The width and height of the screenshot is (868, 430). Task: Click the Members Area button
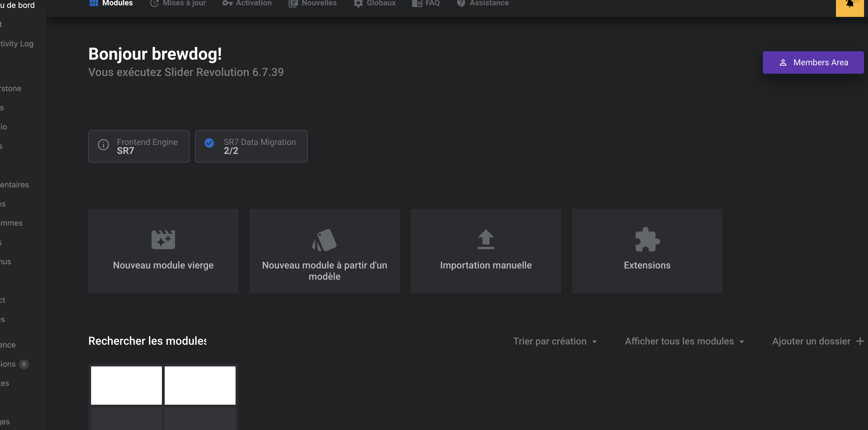pyautogui.click(x=813, y=62)
